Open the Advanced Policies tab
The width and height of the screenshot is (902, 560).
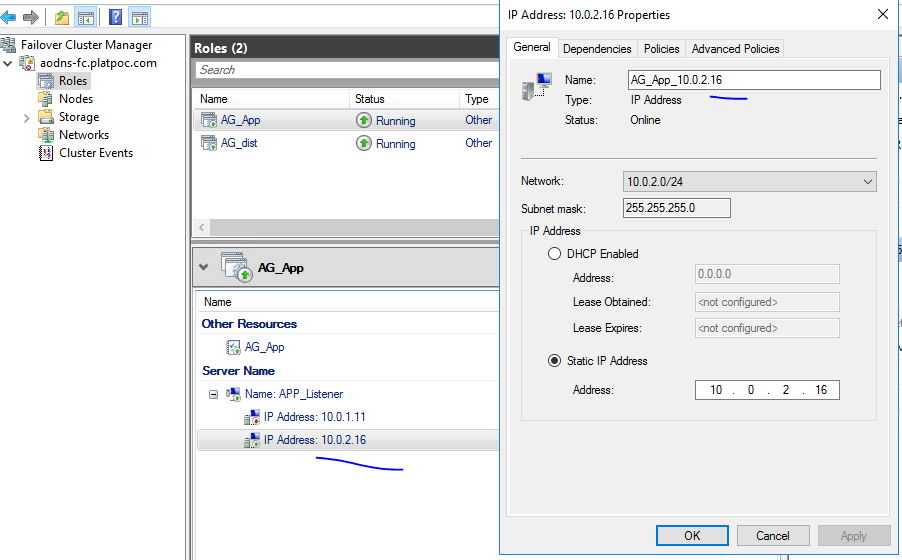[735, 49]
